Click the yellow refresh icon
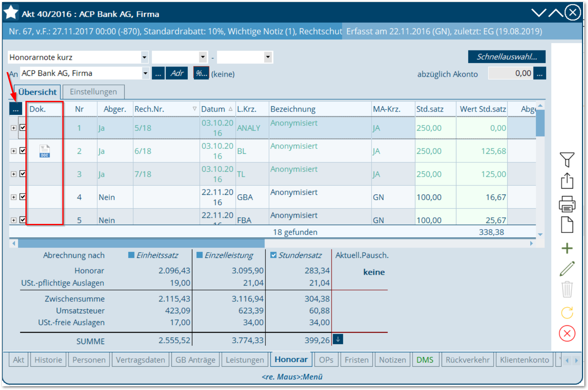The height and width of the screenshot is (390, 588). tap(567, 313)
